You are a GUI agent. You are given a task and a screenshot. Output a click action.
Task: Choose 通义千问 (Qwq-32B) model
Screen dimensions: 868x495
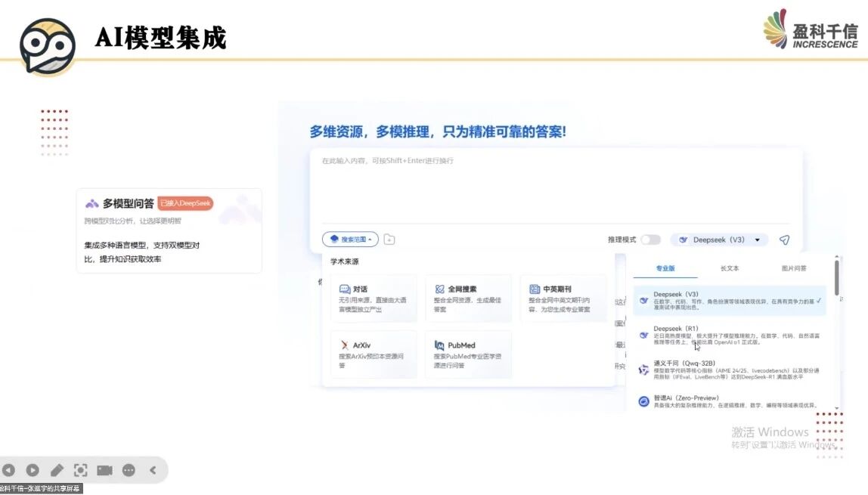tap(730, 370)
